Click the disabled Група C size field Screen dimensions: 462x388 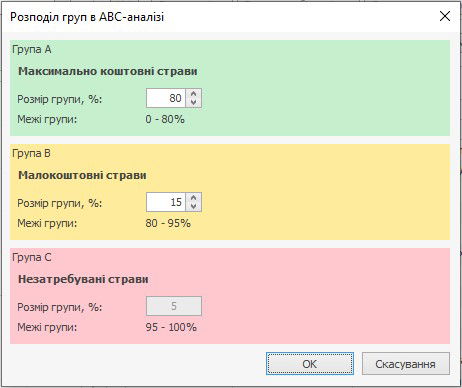pos(174,306)
